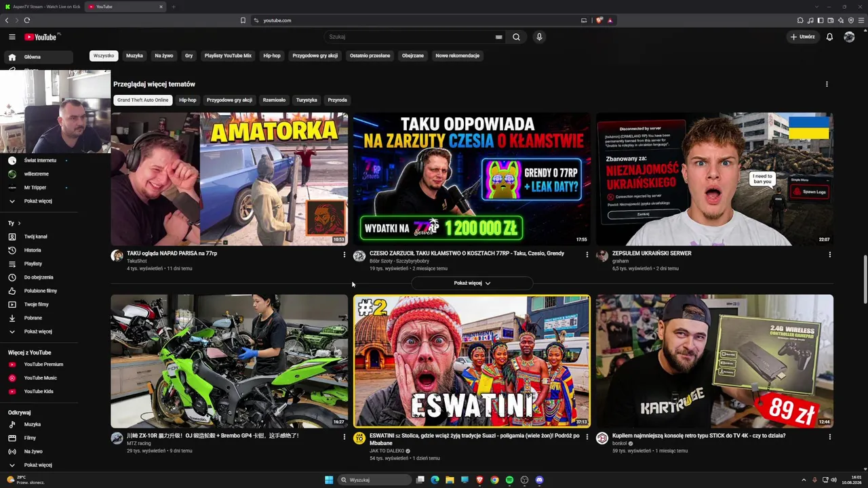868x488 pixels.
Task: Open Twoje filmy in sidebar
Action: point(38,304)
